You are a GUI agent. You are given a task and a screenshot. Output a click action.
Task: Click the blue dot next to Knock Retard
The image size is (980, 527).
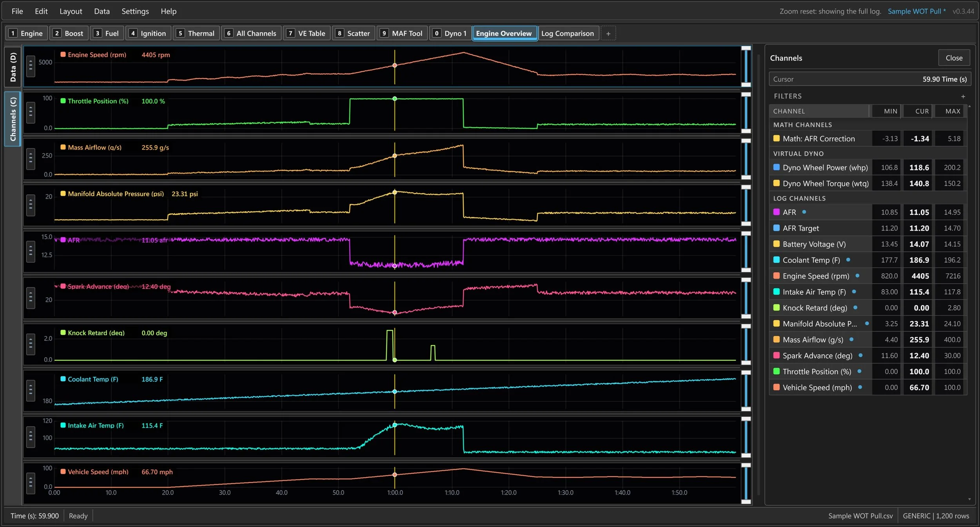855,308
